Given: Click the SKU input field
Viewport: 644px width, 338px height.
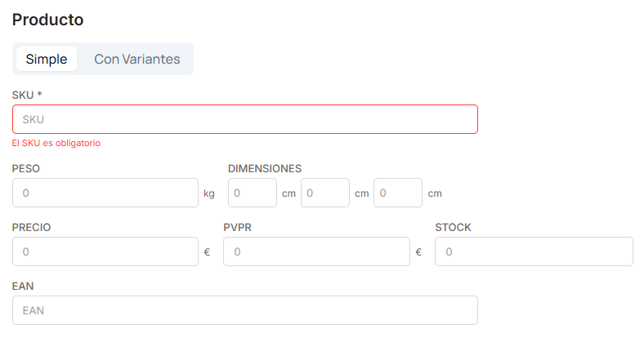Looking at the screenshot, I should pyautogui.click(x=245, y=119).
